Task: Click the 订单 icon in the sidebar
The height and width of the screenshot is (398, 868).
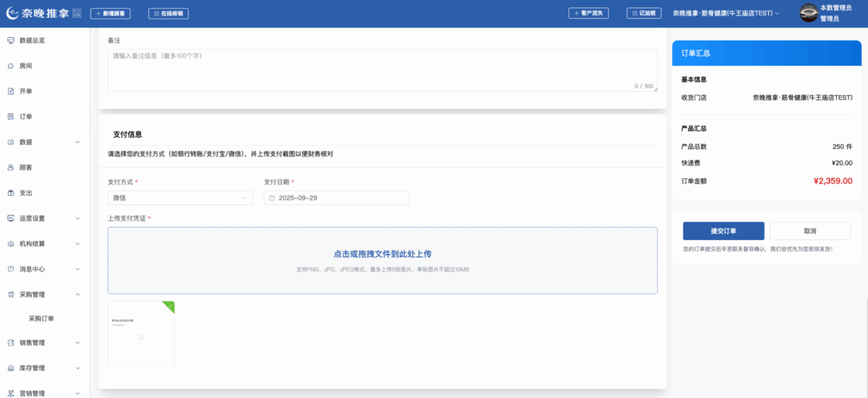Action: pos(11,117)
